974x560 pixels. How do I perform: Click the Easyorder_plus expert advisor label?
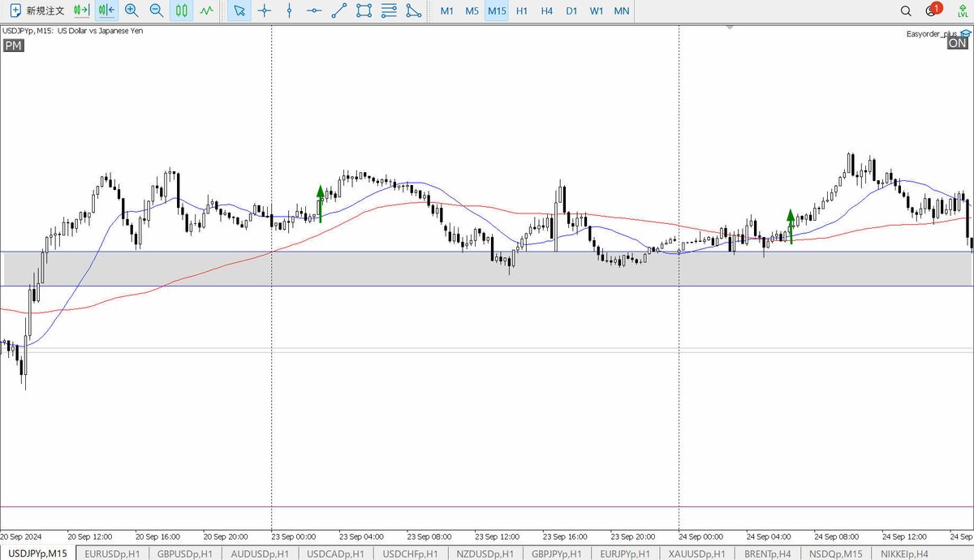[932, 33]
